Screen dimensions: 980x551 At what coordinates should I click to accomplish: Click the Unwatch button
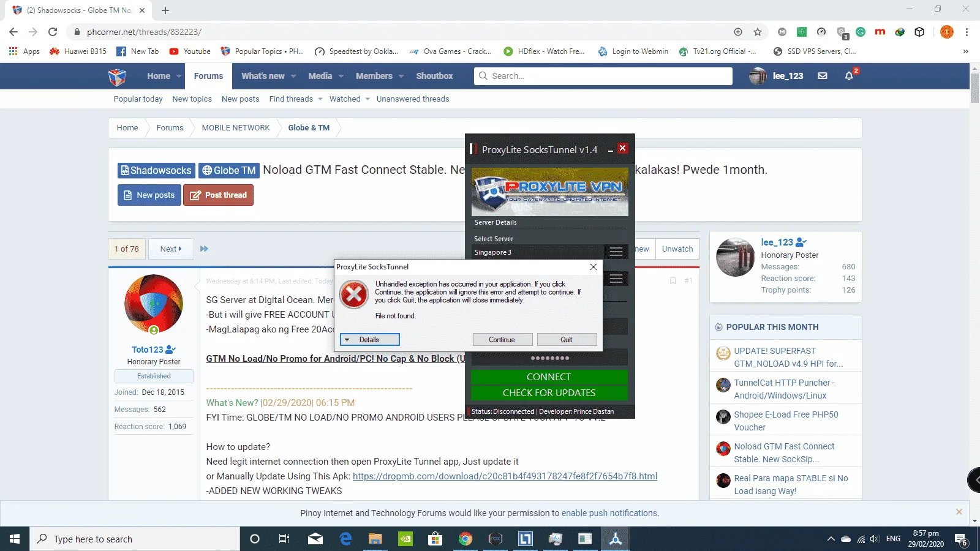click(677, 249)
